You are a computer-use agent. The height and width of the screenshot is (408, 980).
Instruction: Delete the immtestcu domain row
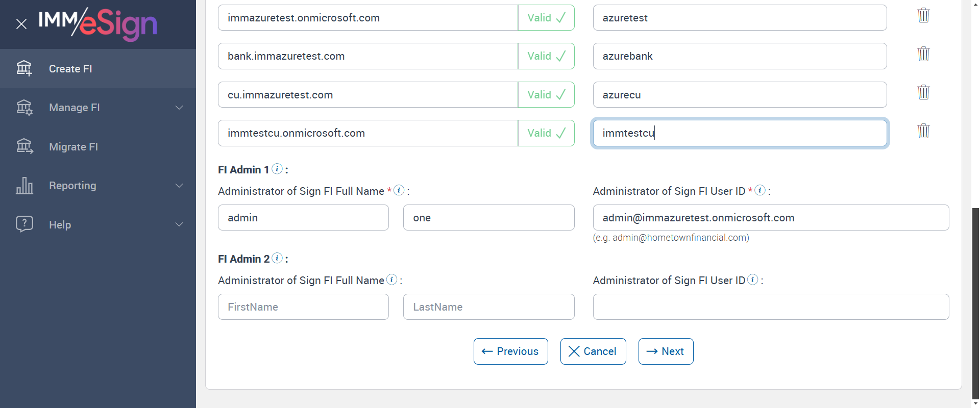pyautogui.click(x=923, y=131)
